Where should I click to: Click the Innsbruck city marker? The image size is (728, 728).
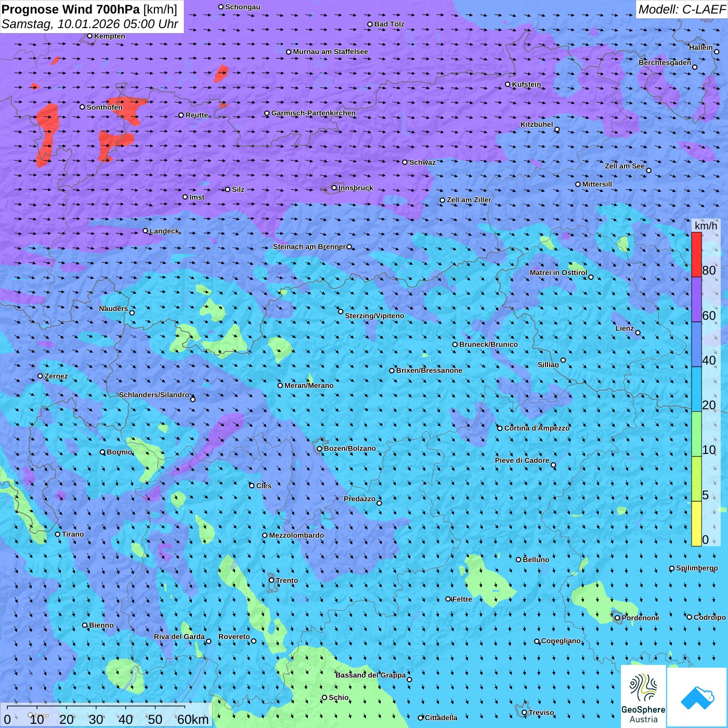click(x=334, y=188)
